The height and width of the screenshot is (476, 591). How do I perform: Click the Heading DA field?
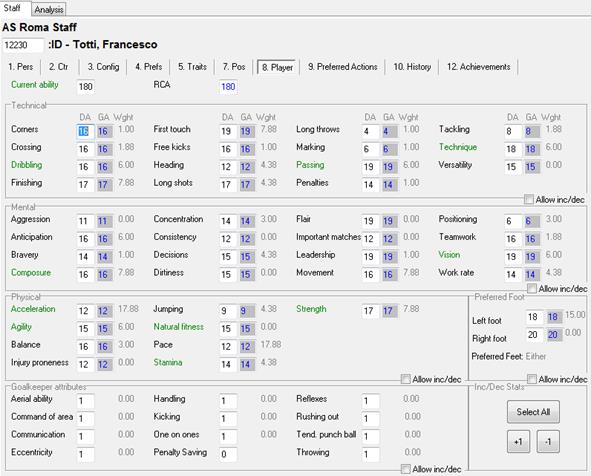pyautogui.click(x=228, y=167)
